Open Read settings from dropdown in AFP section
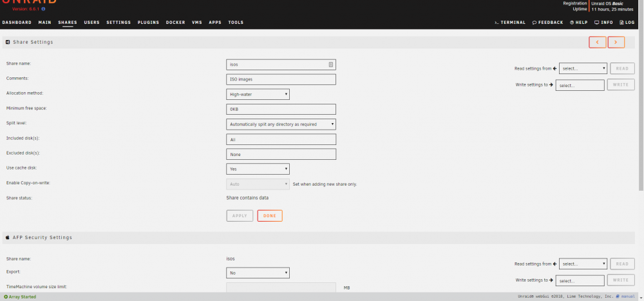The image size is (644, 301). coord(583,264)
